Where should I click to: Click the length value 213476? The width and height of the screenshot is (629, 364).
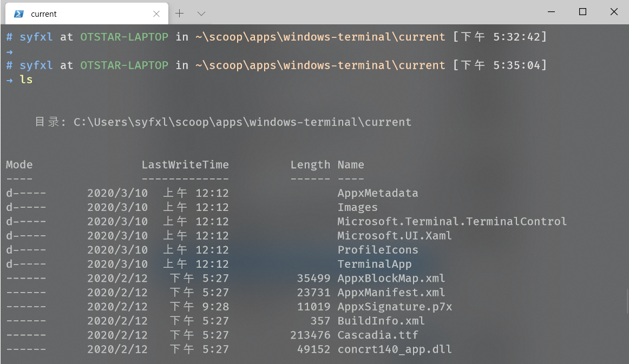click(x=310, y=335)
